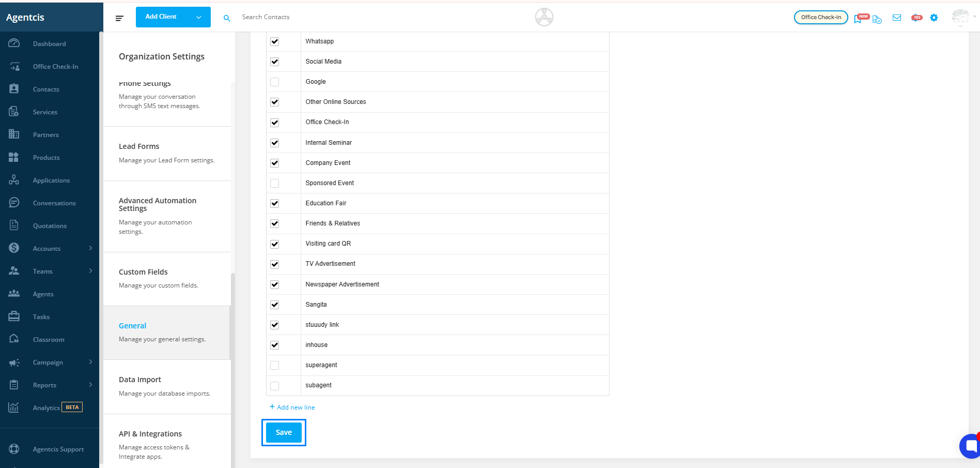Open Lead Forms settings

click(x=167, y=153)
